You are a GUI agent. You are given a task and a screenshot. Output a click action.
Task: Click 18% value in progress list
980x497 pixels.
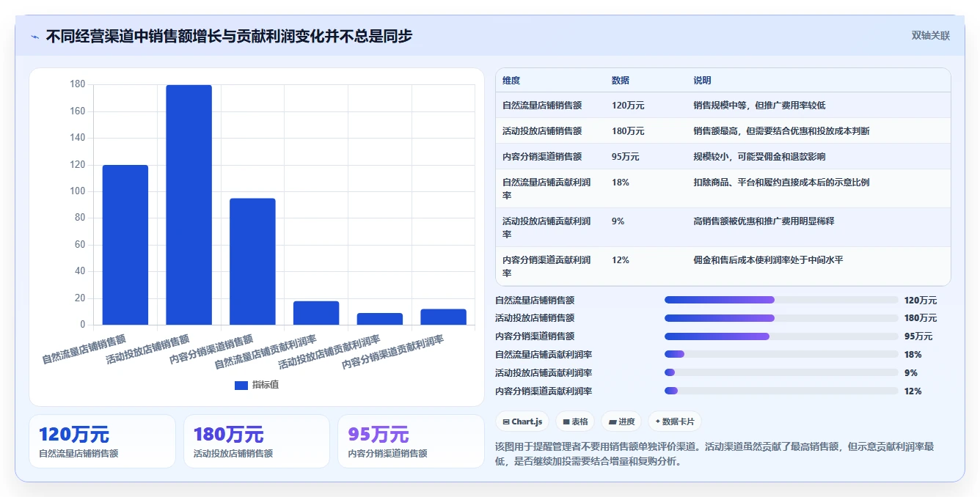pos(913,355)
